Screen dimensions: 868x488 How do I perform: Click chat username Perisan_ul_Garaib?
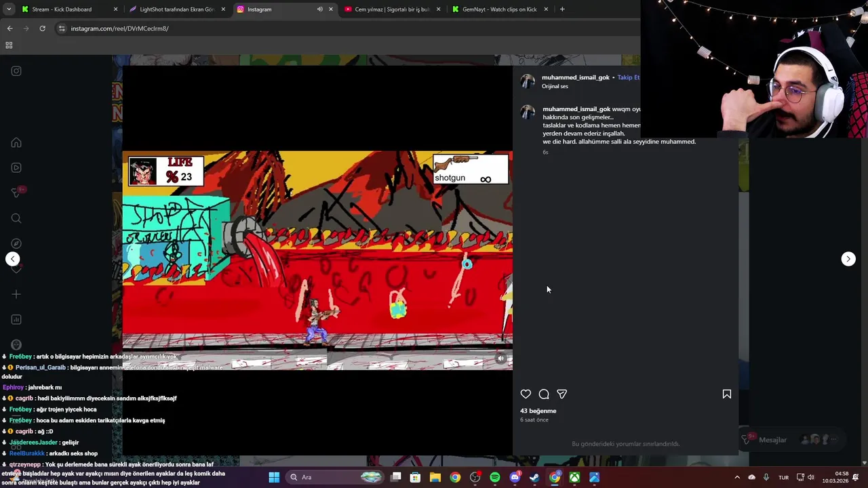point(41,367)
